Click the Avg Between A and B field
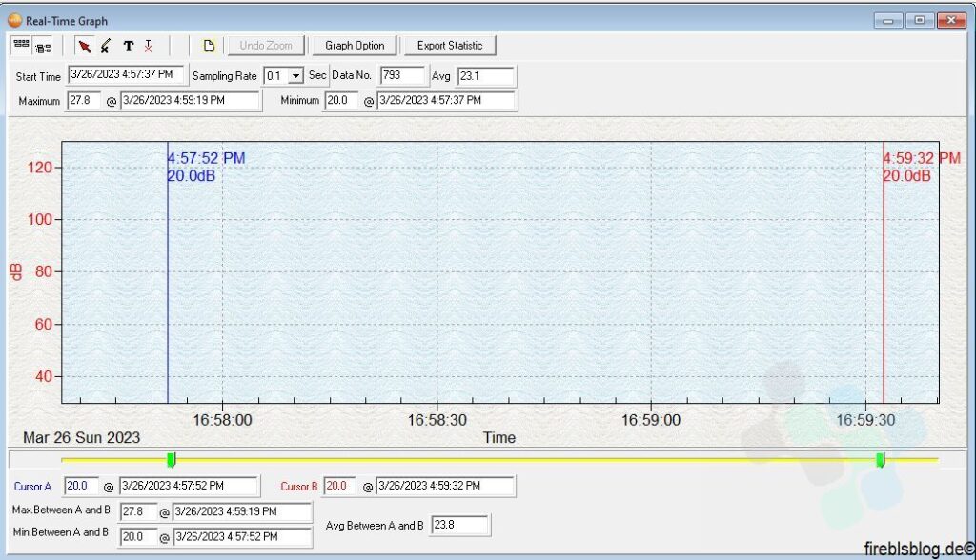Screen dimensions: 976x560 460,525
